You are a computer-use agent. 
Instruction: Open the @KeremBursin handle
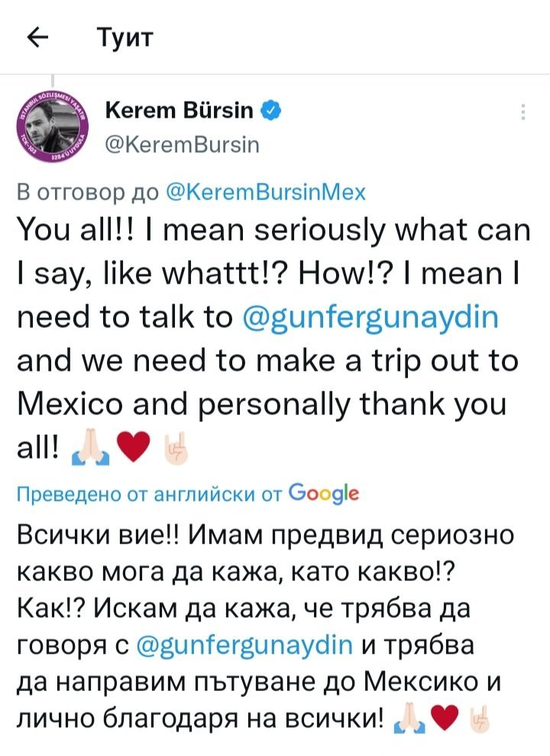coord(182,144)
